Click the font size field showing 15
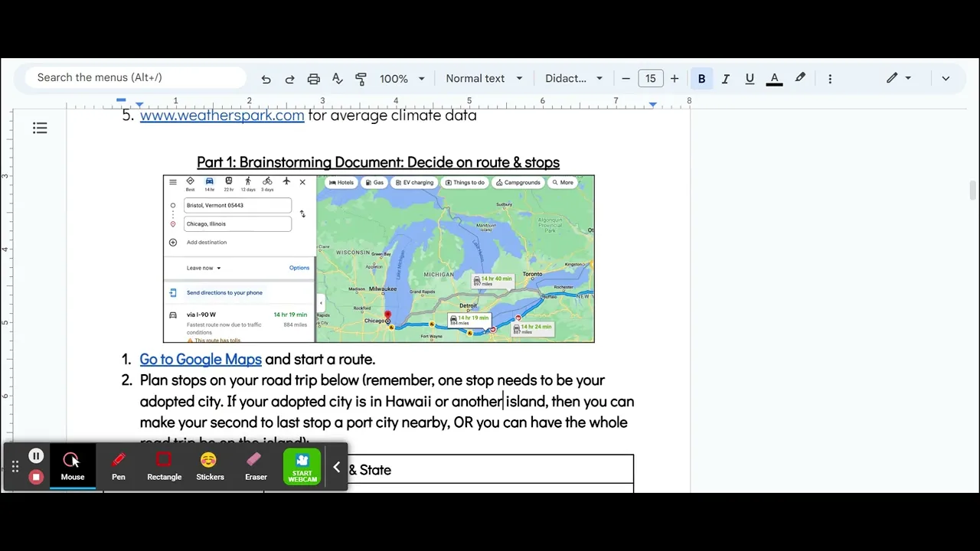980x551 pixels. click(x=650, y=78)
